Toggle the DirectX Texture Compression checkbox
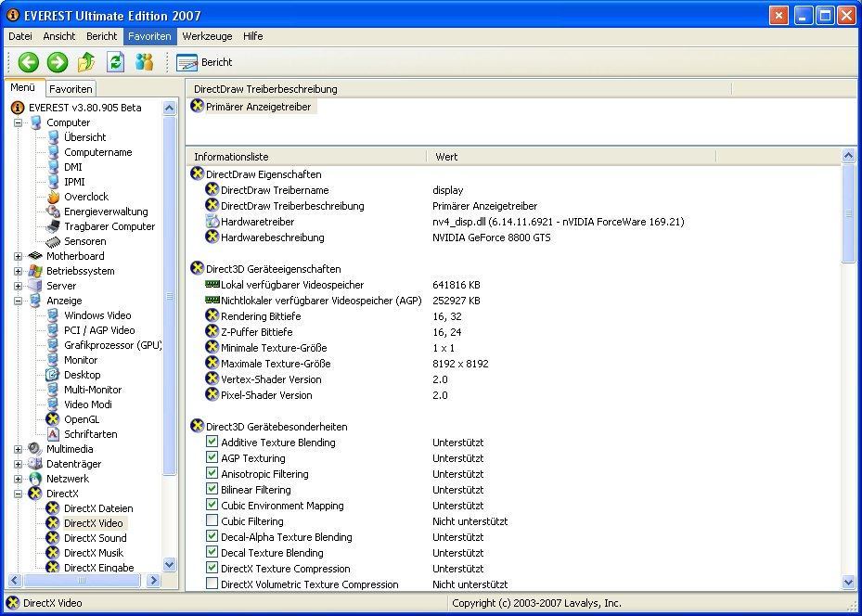862x616 pixels. pos(212,568)
